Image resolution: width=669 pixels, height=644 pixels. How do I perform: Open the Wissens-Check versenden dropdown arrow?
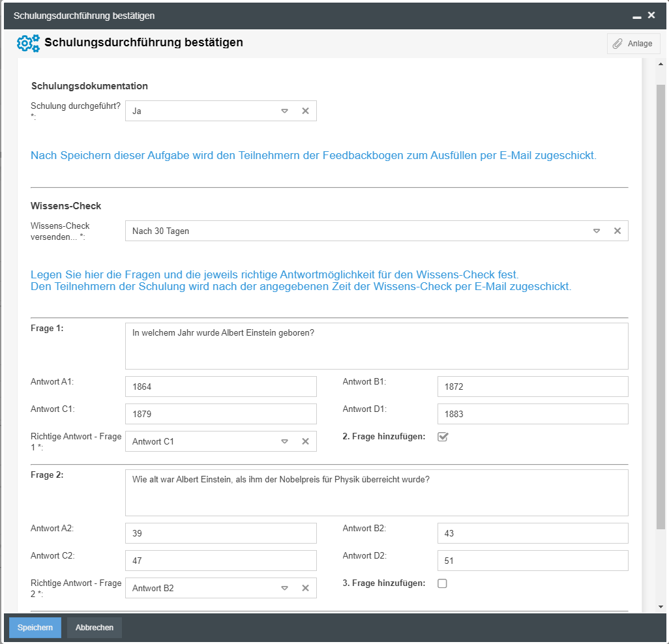597,231
